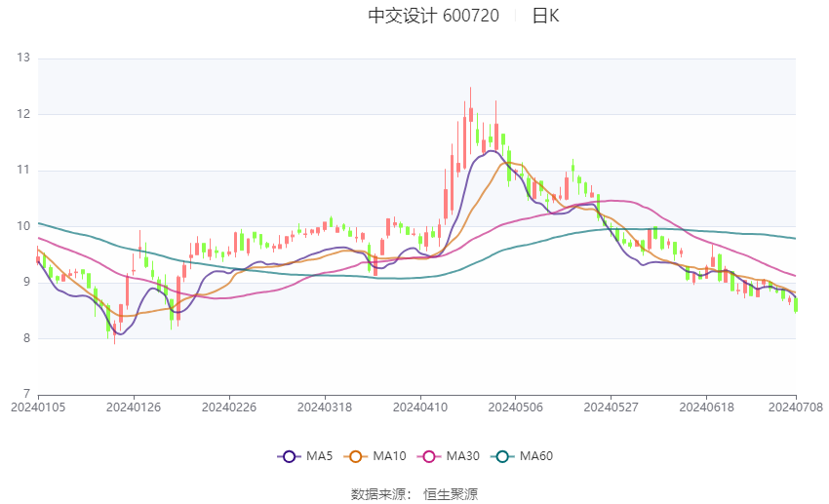This screenshot has height=504, width=829.
Task: Click the 20240527 date axis label
Action: 612,407
